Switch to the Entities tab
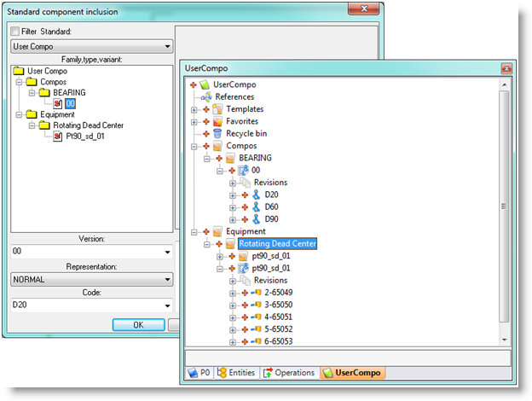This screenshot has height=401, width=532. pos(236,373)
